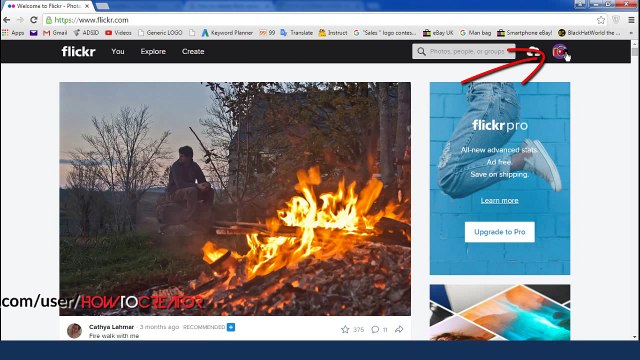
Task: Open the Cathya Lahmar author link
Action: pos(111,327)
